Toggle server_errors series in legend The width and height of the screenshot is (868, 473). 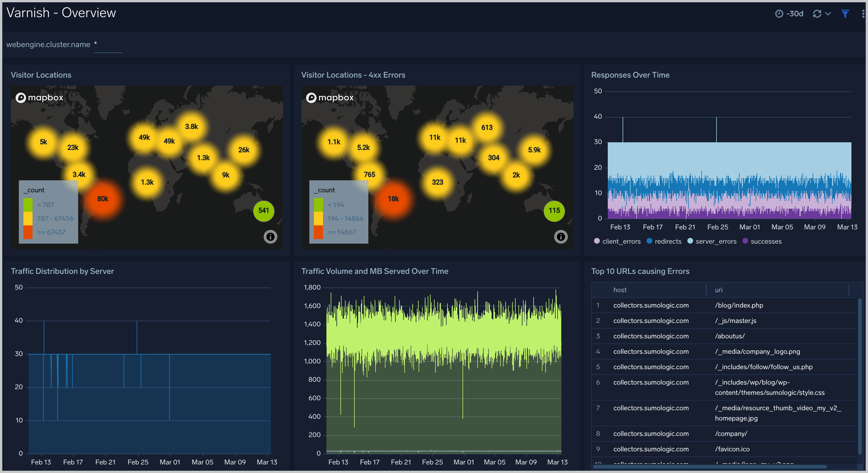712,242
